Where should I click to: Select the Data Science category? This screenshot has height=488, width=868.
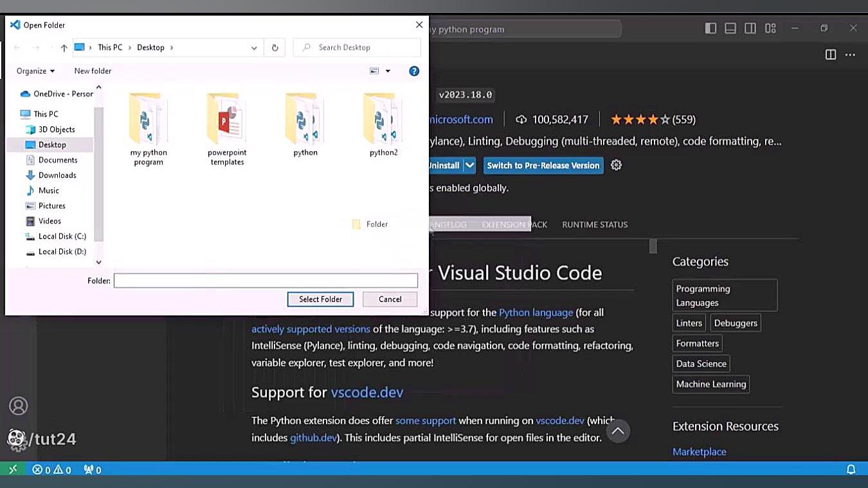click(701, 364)
